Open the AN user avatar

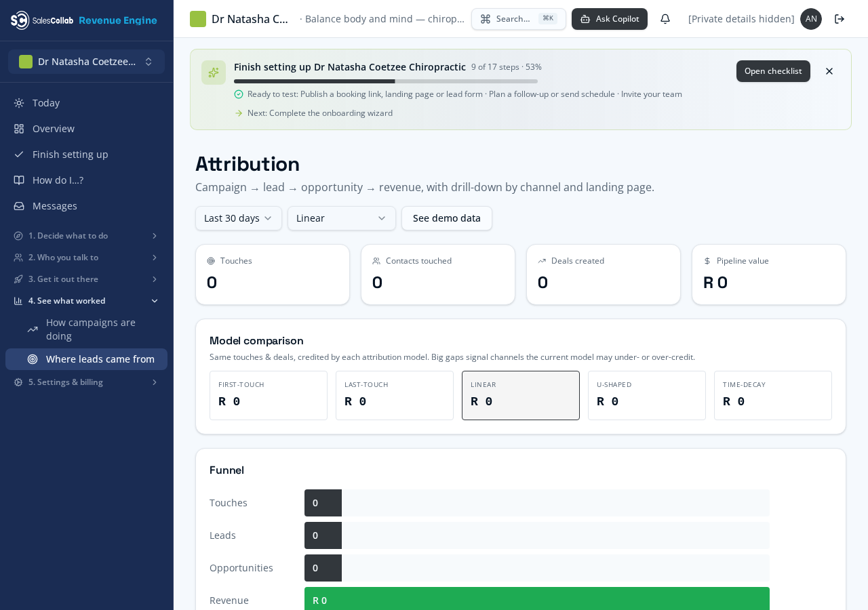pos(811,19)
